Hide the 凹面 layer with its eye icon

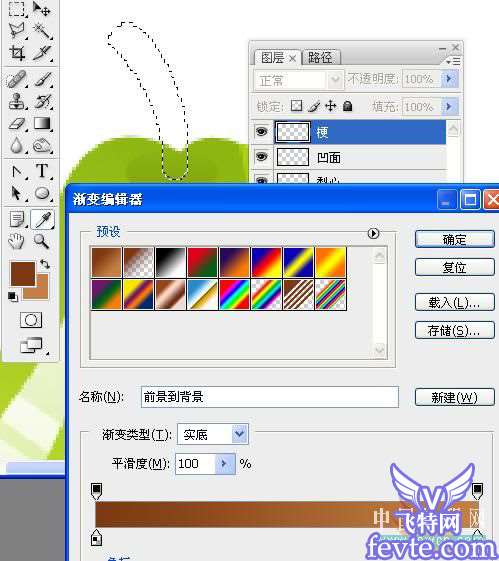[x=262, y=156]
